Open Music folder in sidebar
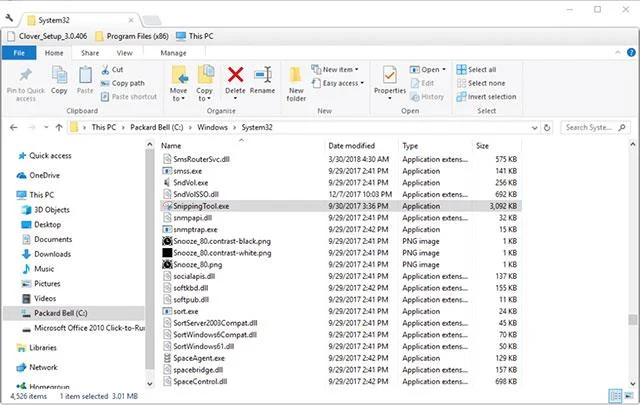640x405 pixels. (38, 269)
